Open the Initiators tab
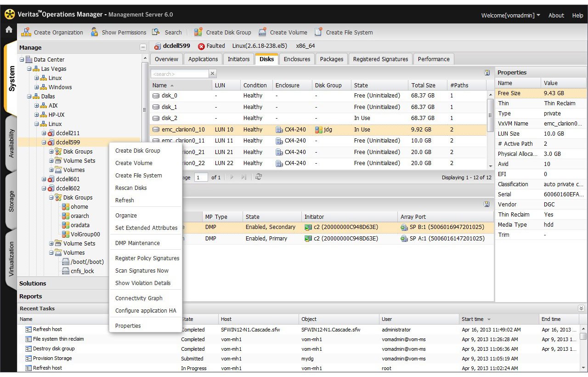 point(239,59)
